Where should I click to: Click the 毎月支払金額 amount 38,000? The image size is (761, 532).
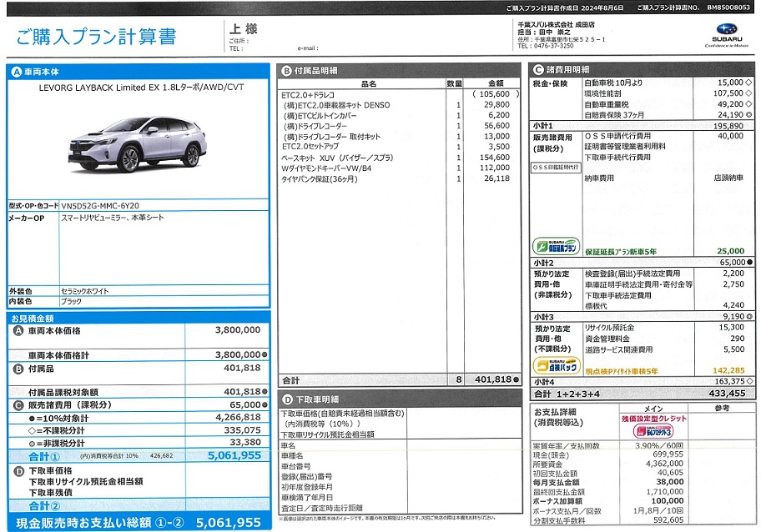click(x=670, y=482)
